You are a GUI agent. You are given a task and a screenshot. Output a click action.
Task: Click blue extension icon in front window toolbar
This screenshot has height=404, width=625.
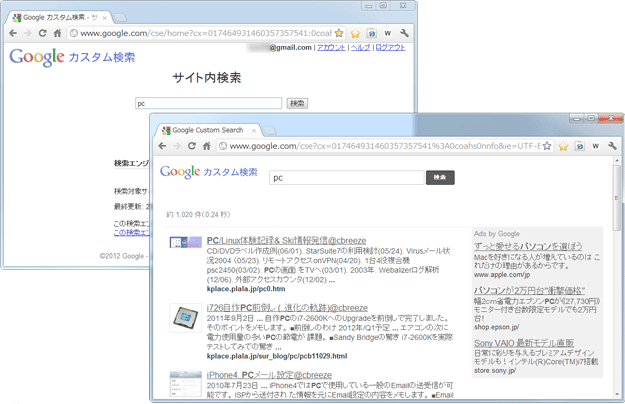(x=580, y=146)
